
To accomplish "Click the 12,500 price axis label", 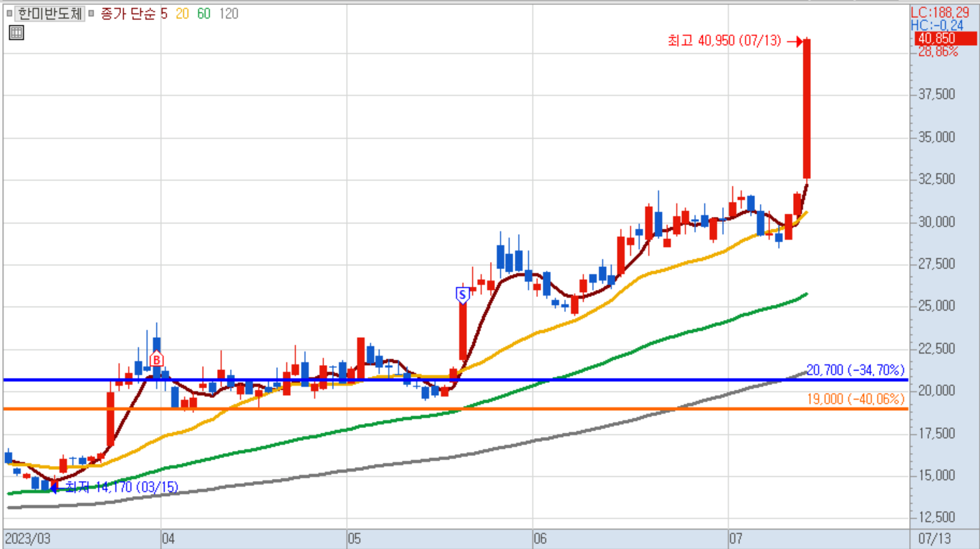I will pos(937,517).
